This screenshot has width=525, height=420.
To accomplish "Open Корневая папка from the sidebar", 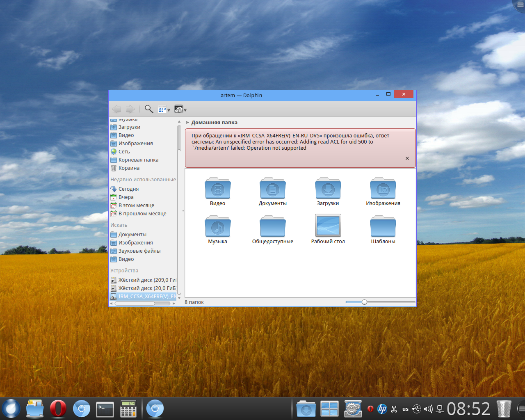I will (138, 160).
